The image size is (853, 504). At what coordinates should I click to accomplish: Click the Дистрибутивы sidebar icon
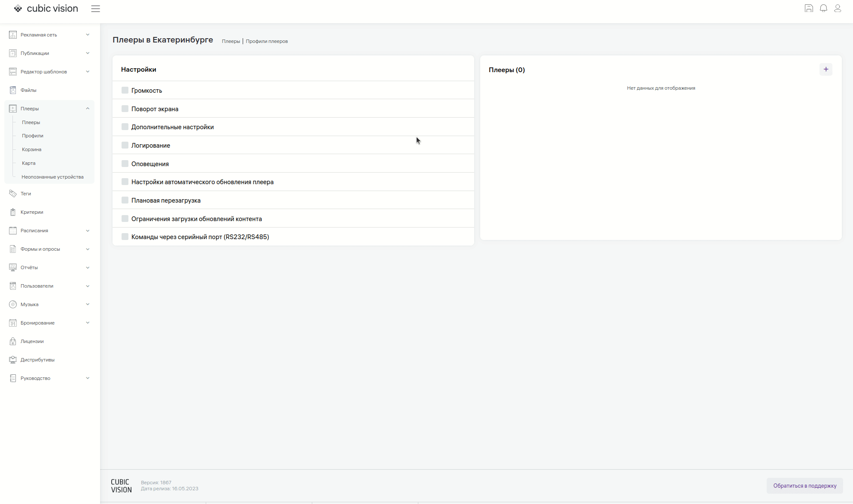[13, 360]
